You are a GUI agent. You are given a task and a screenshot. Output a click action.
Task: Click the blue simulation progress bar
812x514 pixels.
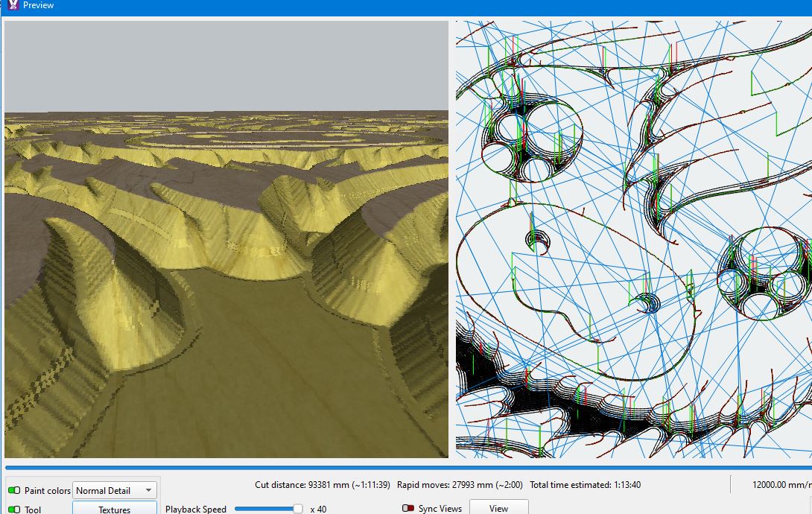pyautogui.click(x=408, y=467)
